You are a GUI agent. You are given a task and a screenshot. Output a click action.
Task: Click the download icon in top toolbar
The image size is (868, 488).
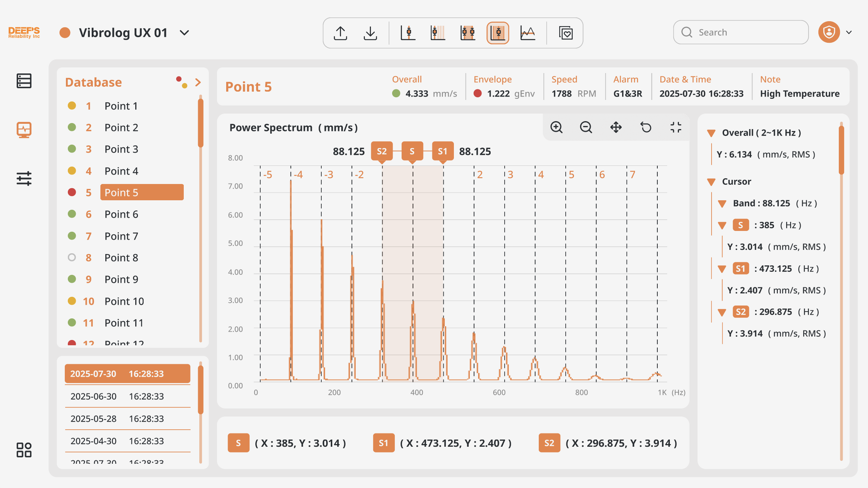coord(370,33)
